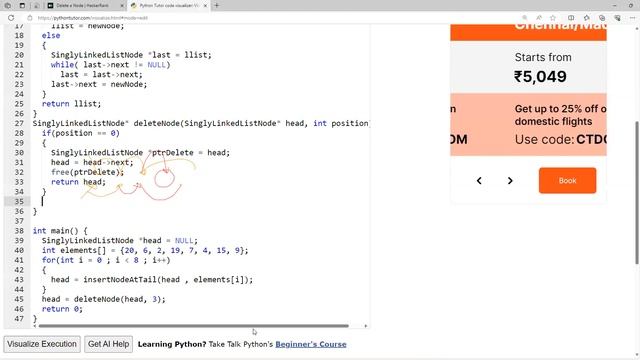
Task: Click the Read aloud icon
Action: pyautogui.click(x=539, y=18)
